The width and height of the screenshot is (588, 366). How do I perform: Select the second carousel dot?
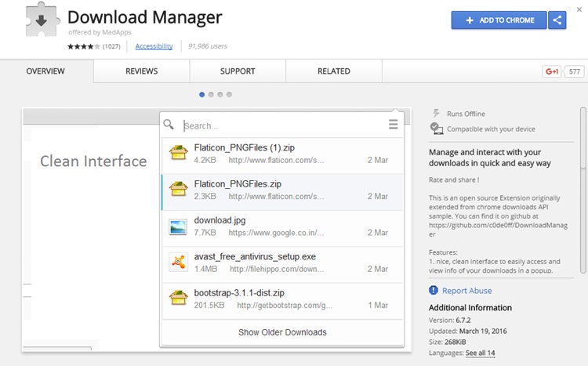pos(211,95)
